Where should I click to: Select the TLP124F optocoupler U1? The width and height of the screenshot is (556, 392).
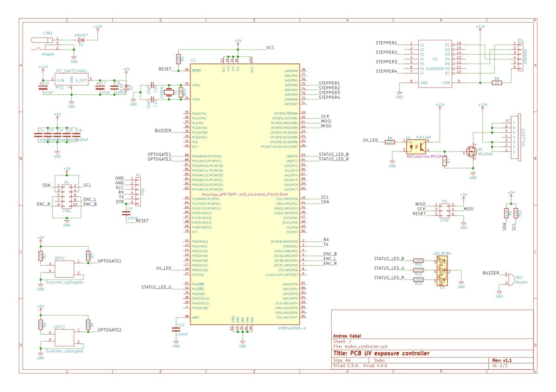pos(417,147)
